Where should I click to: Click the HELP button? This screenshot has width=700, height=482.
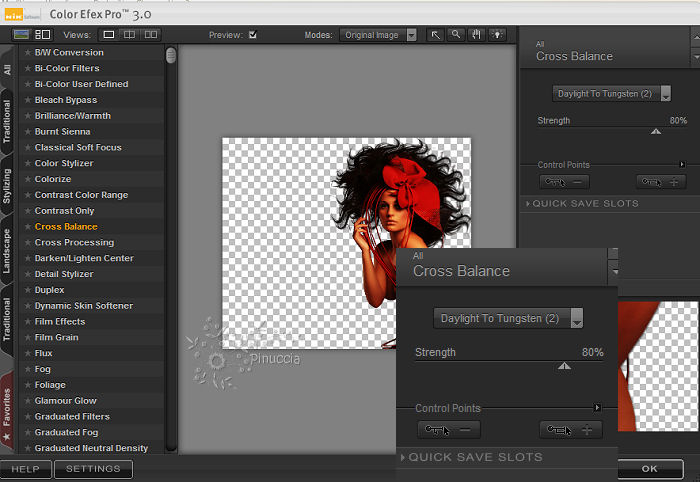pyautogui.click(x=25, y=469)
